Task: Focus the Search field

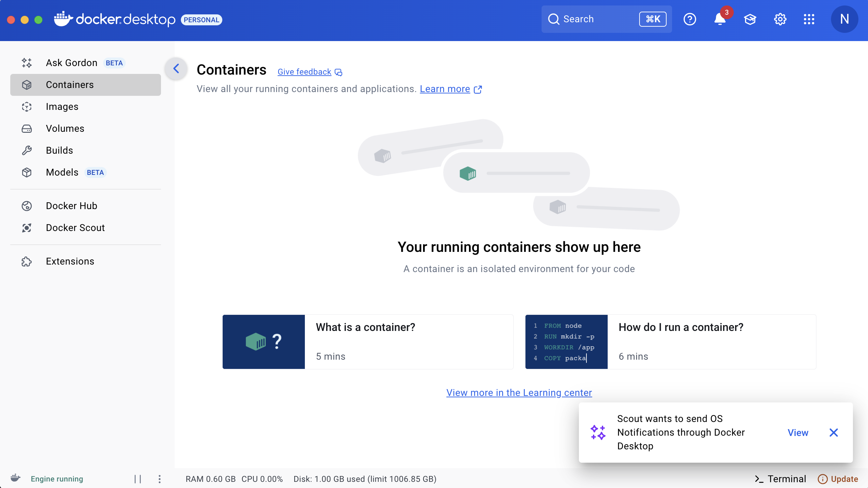Action: click(607, 19)
